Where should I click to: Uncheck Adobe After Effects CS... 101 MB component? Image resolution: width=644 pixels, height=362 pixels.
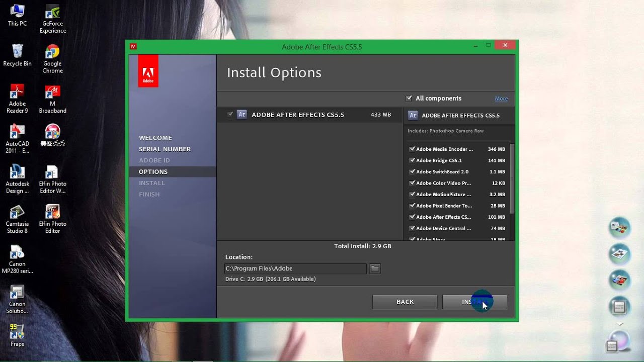point(412,217)
